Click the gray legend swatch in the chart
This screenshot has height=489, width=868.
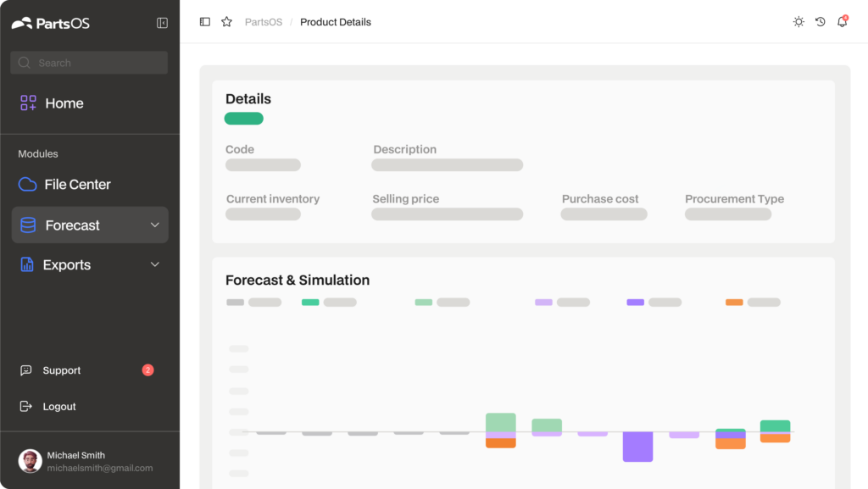[236, 302]
